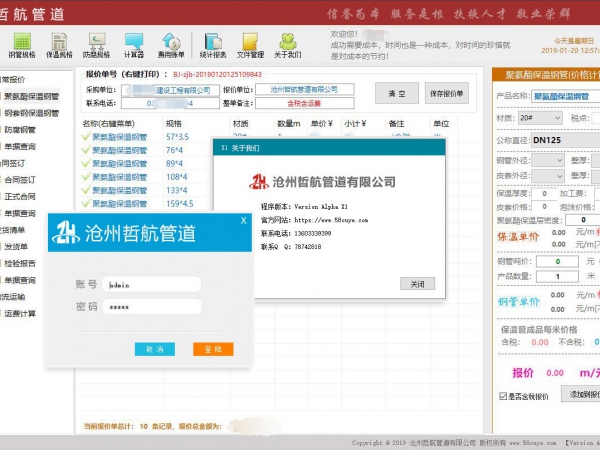Click green checkmark beside 108*4 row
Screen dimensions: 600x450
(86, 177)
